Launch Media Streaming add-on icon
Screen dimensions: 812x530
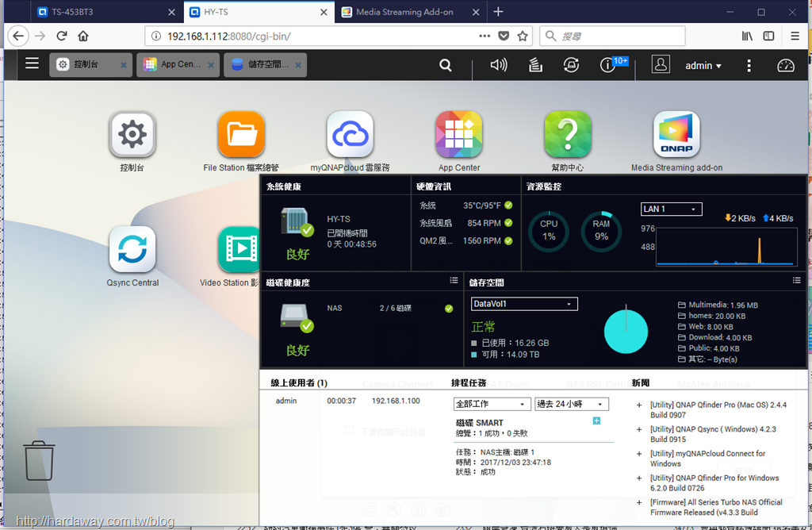677,134
